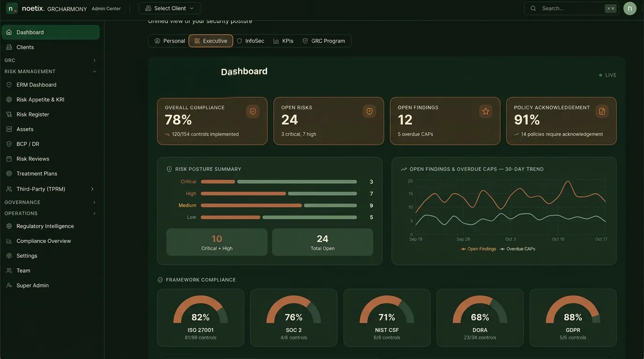Viewport: 644px width, 359px height.
Task: Click the Risk Appetite & KRI target icon
Action: coord(9,100)
